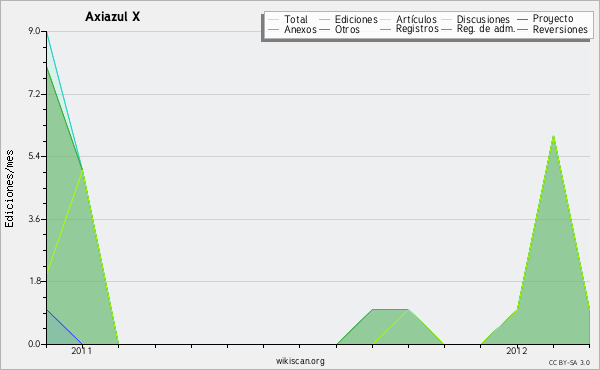
Task: Click the Anexos legend entry
Action: (x=300, y=29)
